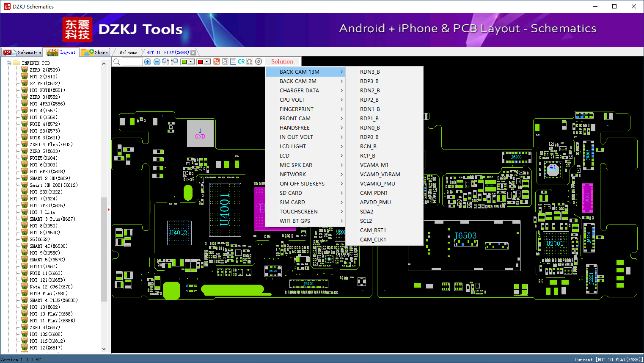Click the red overlapping squares toolbar icon
The height and width of the screenshot is (363, 644).
217,62
